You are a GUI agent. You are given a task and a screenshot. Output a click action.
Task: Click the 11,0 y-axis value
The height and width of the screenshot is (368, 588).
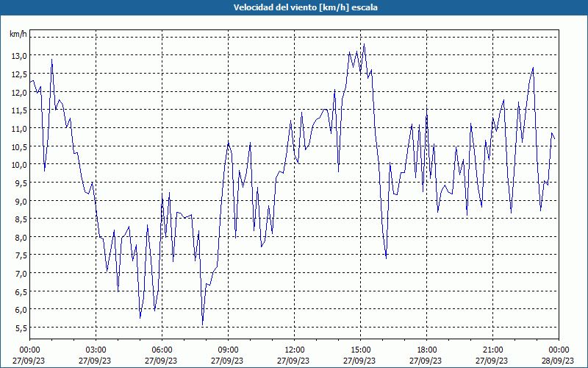19,128
